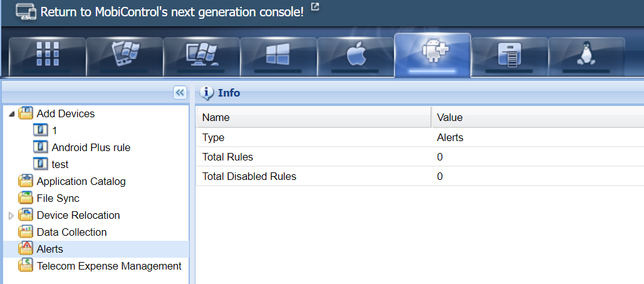
Task: Click the Application Catalog folder icon
Action: [26, 181]
